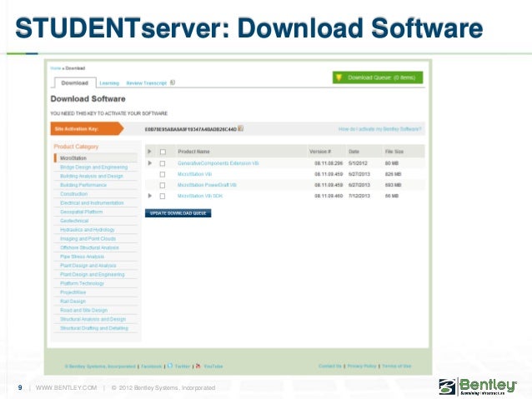
Task: Select Electrical and Instrumentation category
Action: click(92, 202)
